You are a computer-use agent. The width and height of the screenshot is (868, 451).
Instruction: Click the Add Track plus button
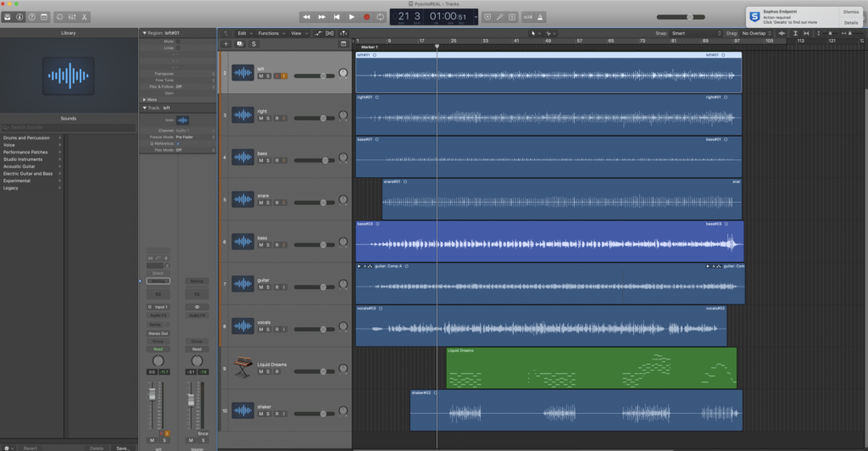225,44
